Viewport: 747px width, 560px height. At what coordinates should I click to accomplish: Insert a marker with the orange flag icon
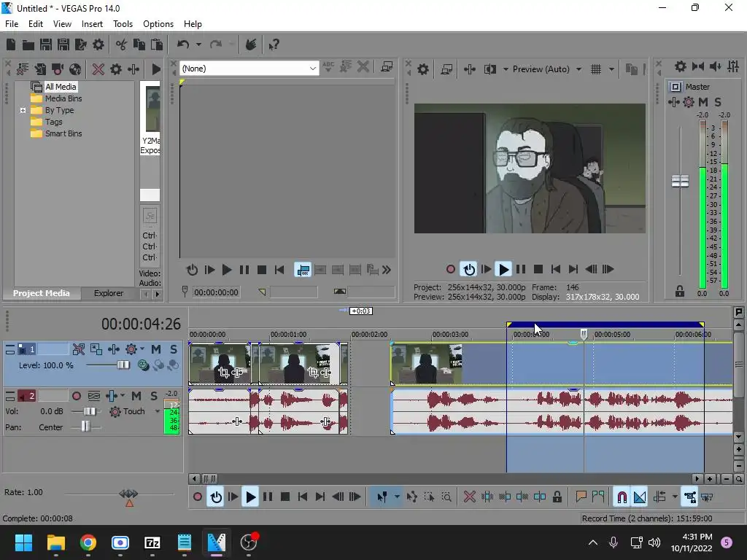point(581,497)
